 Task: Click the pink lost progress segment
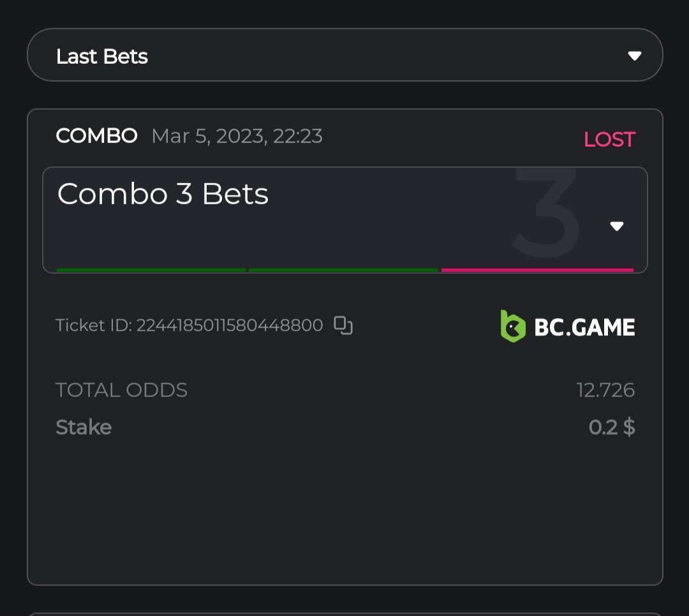pyautogui.click(x=537, y=270)
